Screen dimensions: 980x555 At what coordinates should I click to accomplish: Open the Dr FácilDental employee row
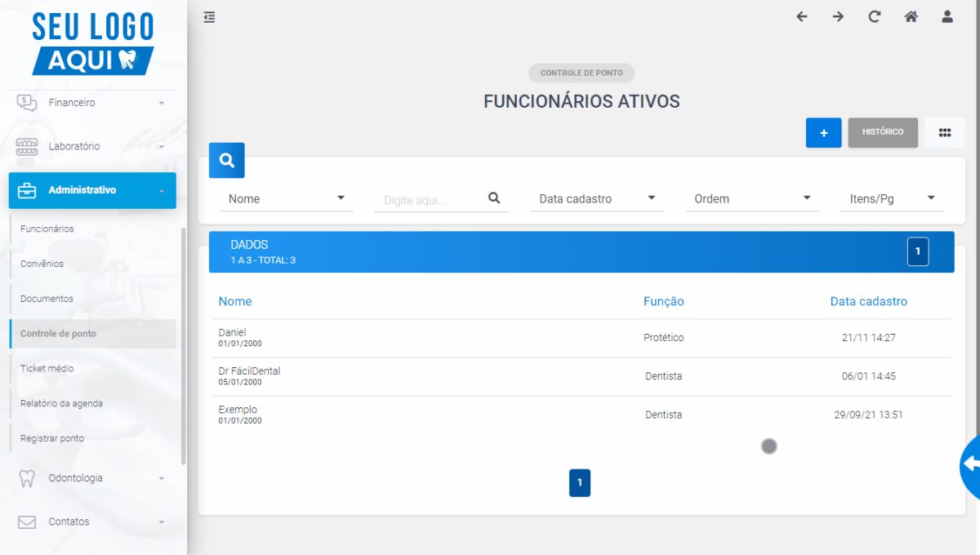click(581, 376)
